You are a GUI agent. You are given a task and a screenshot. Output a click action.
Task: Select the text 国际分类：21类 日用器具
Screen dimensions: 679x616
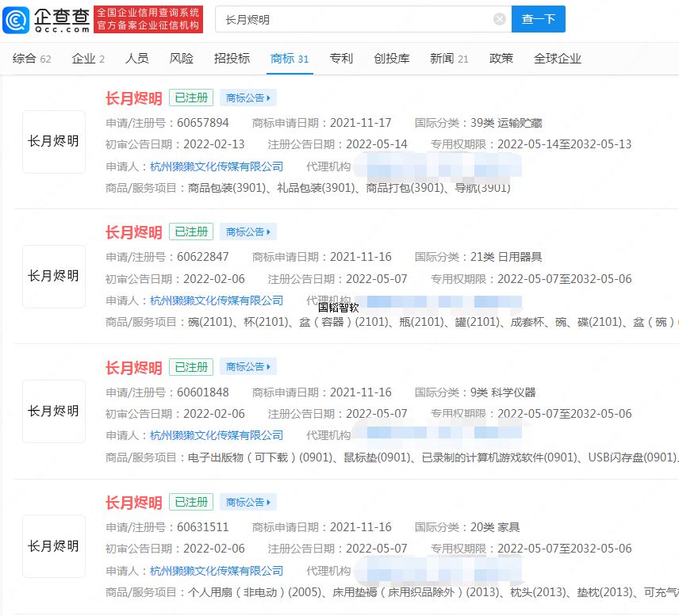pos(478,257)
